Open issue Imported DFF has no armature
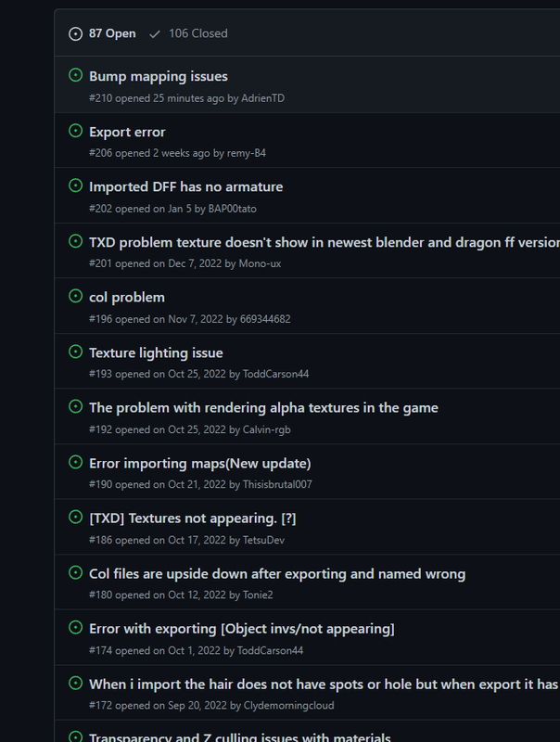The height and width of the screenshot is (742, 560). 185,186
